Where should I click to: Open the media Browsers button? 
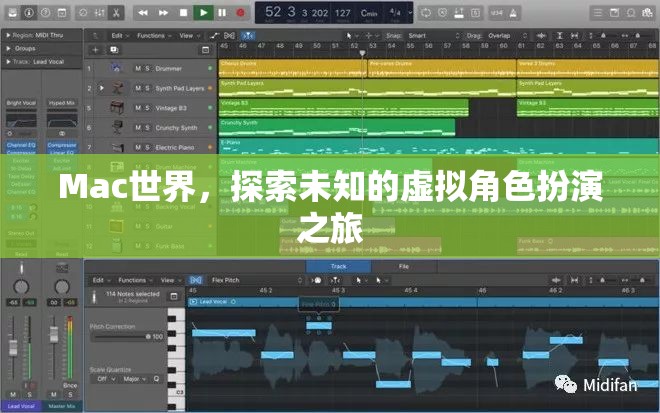[x=647, y=13]
